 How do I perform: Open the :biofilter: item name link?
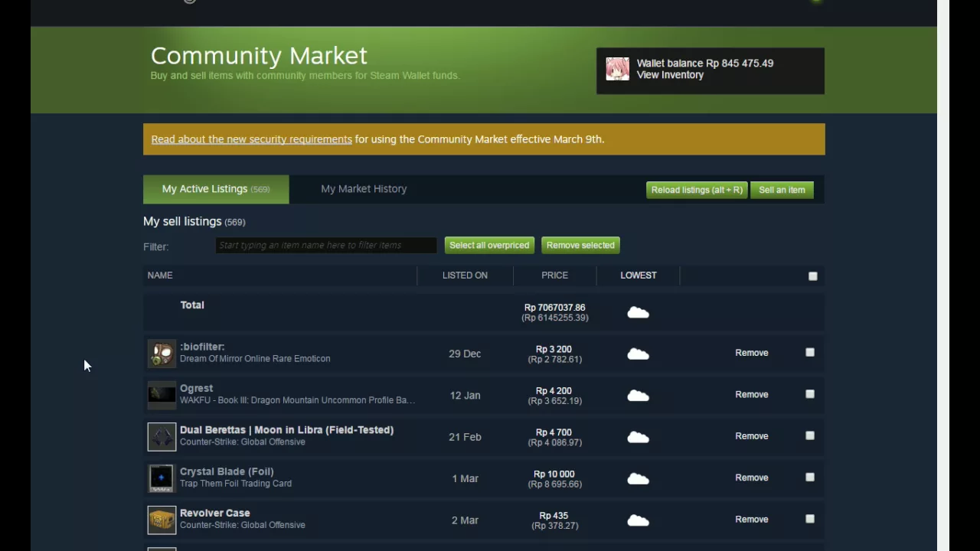202,347
